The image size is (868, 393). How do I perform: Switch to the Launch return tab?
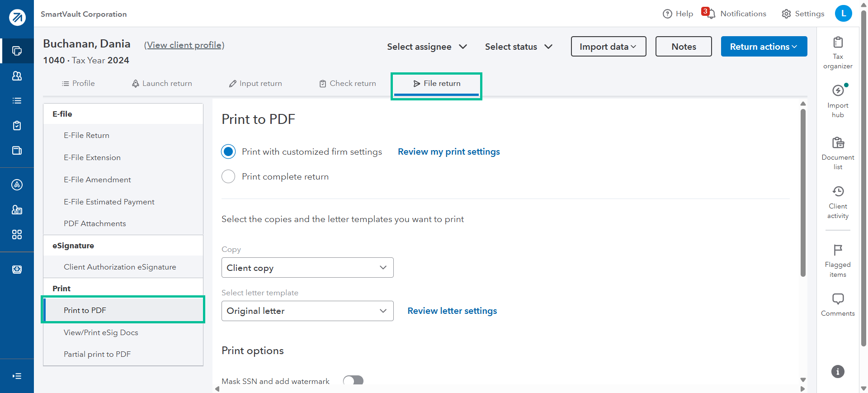(x=162, y=83)
